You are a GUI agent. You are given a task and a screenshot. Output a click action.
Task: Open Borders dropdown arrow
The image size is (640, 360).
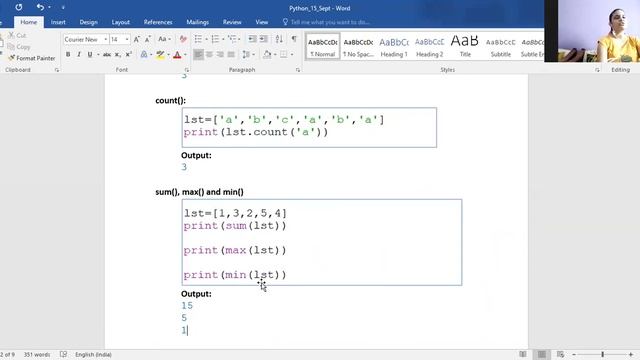pyautogui.click(x=292, y=54)
